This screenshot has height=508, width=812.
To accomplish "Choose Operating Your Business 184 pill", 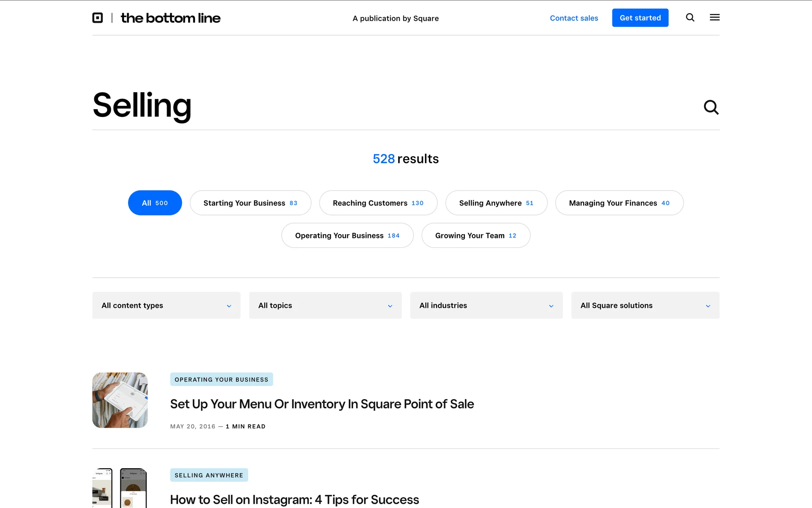I will point(347,235).
